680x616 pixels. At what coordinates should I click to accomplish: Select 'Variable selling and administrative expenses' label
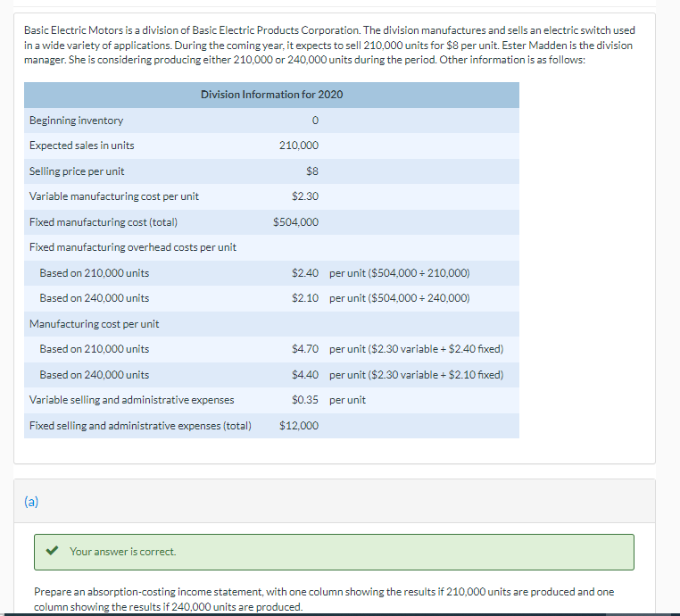click(132, 400)
